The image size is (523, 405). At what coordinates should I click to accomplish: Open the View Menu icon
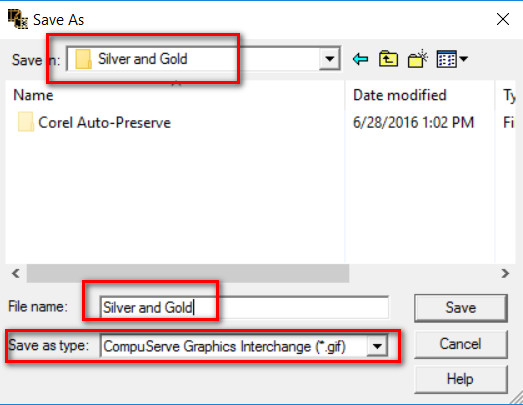[x=447, y=59]
